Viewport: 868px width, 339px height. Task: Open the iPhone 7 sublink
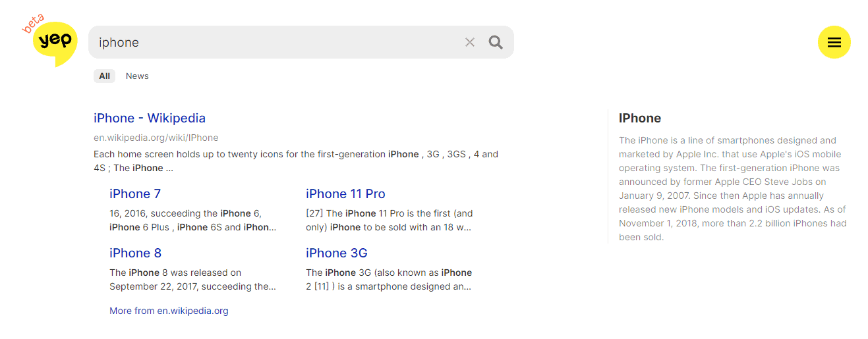coord(135,194)
